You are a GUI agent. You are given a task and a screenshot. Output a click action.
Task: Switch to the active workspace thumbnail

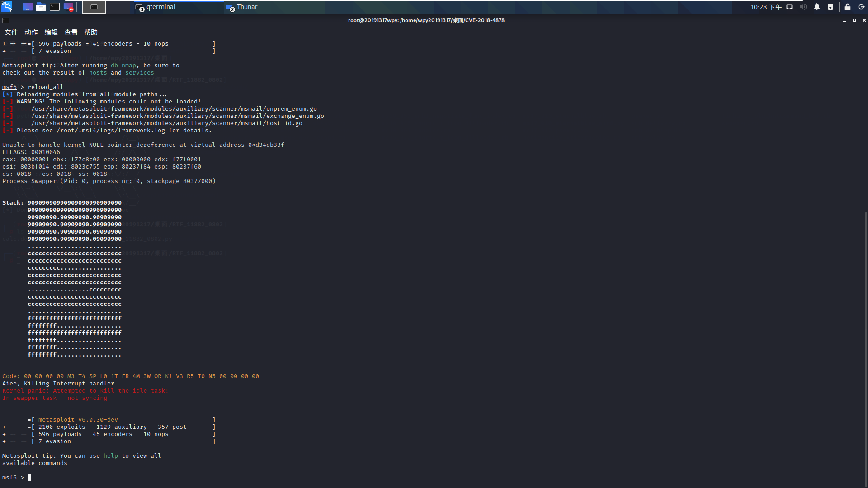click(x=94, y=7)
